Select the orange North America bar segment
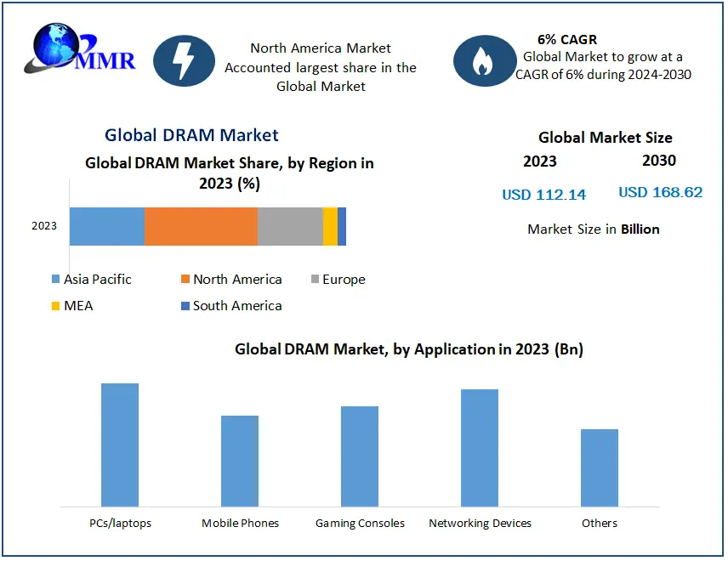The width and height of the screenshot is (728, 561). pyautogui.click(x=201, y=226)
